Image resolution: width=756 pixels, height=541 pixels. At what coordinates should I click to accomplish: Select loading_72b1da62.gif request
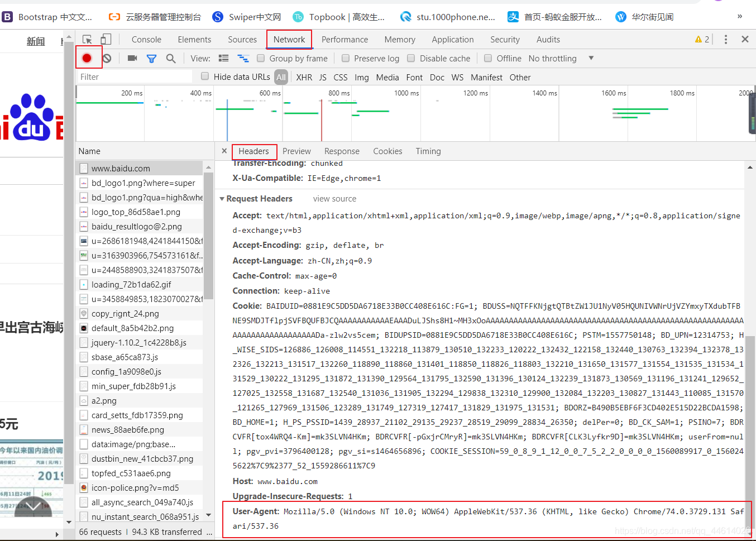tap(139, 284)
